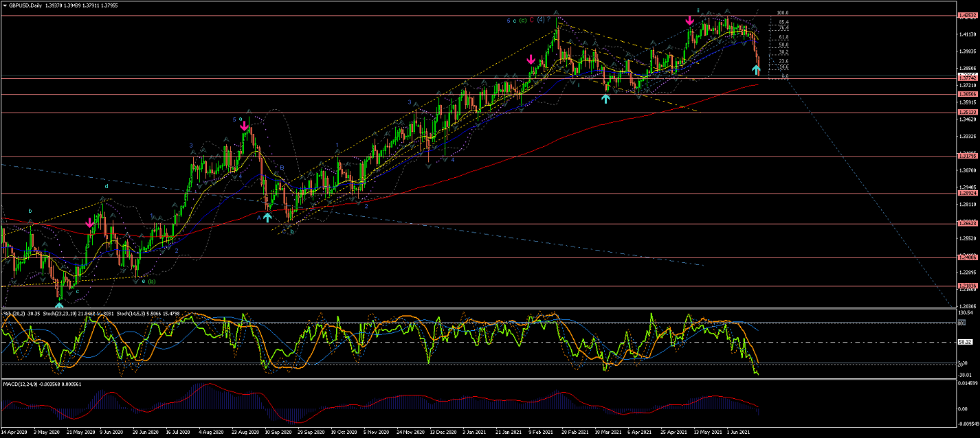Select the Fibonacci 23.6 level label
980x438 pixels.
click(x=783, y=61)
